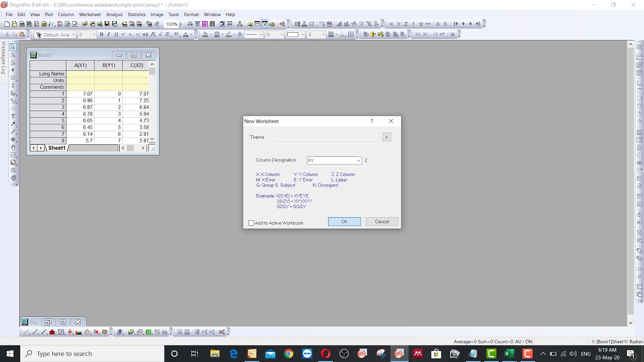This screenshot has height=362, width=644.
Task: Open the Plot menu
Action: coord(49,15)
